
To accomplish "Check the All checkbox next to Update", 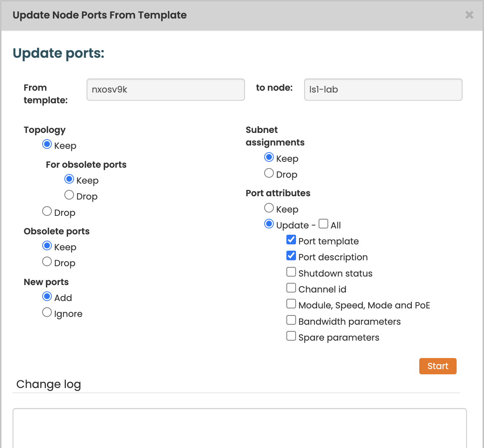I will pyautogui.click(x=323, y=224).
